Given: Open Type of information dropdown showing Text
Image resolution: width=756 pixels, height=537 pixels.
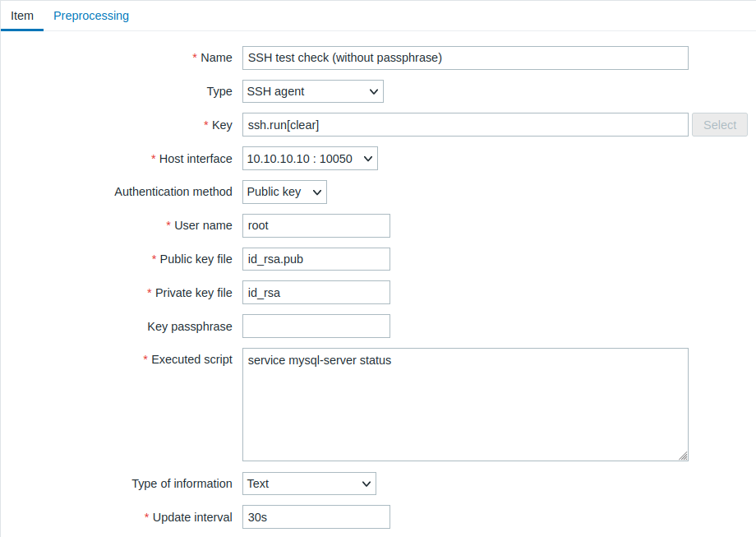Looking at the screenshot, I should coord(309,484).
